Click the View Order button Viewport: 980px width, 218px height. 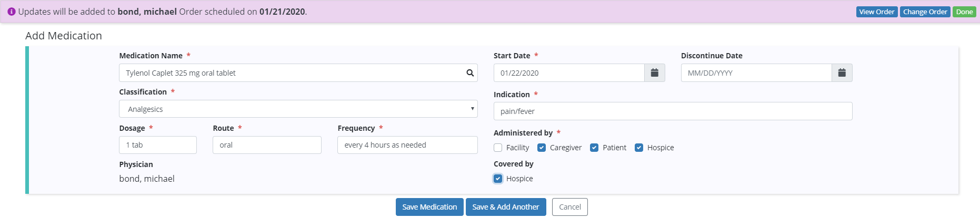(x=876, y=12)
